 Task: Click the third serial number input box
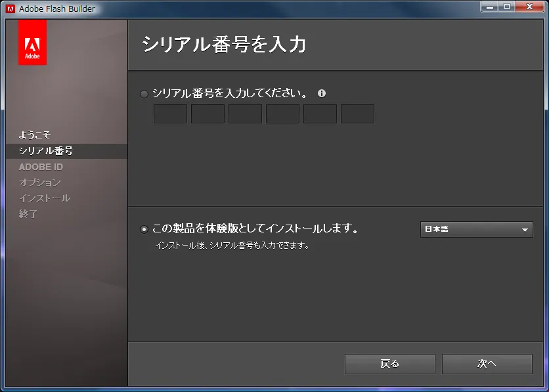click(x=245, y=114)
